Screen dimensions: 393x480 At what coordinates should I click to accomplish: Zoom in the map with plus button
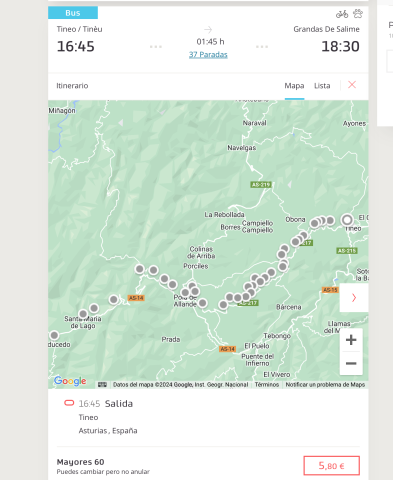[351, 340]
